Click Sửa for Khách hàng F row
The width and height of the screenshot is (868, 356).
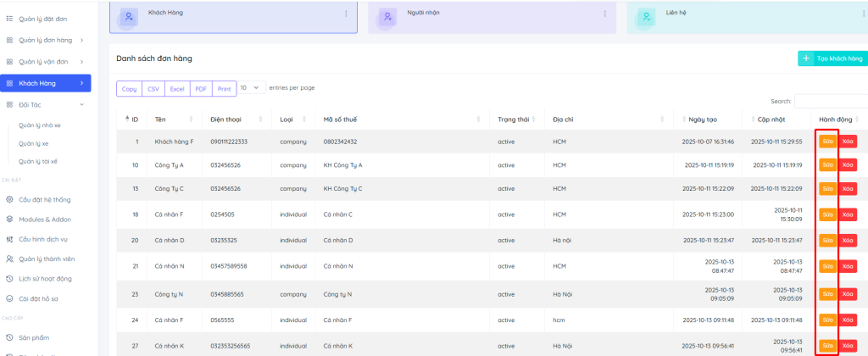coord(827,142)
